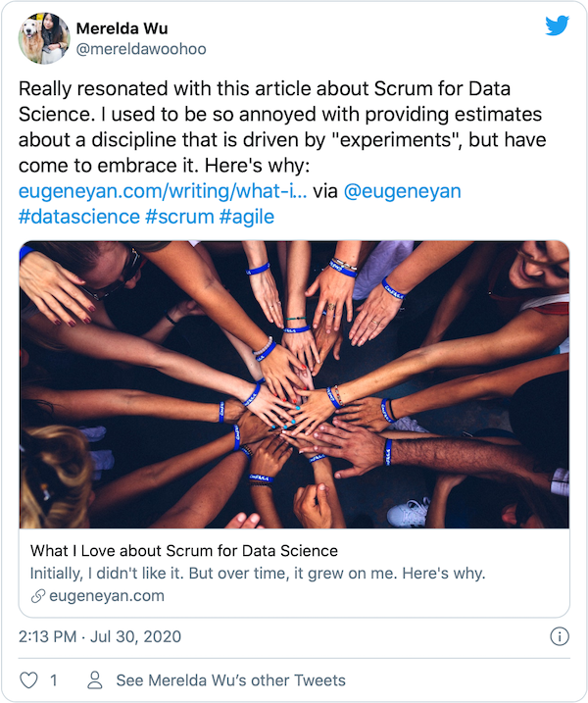The height and width of the screenshot is (703, 588).
Task: Click the Twitter bird logo
Action: click(x=558, y=26)
